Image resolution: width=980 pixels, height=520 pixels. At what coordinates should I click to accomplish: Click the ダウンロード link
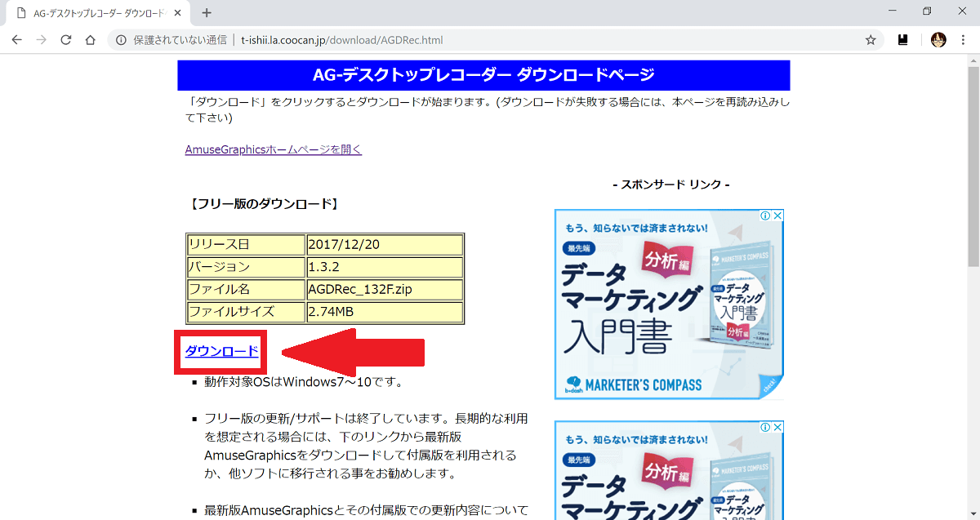(222, 351)
